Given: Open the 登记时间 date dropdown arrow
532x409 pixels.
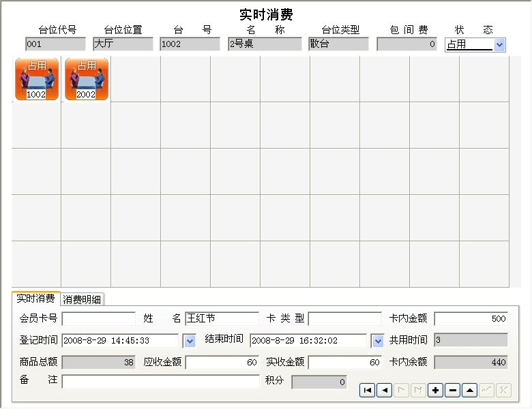Looking at the screenshot, I should point(190,341).
